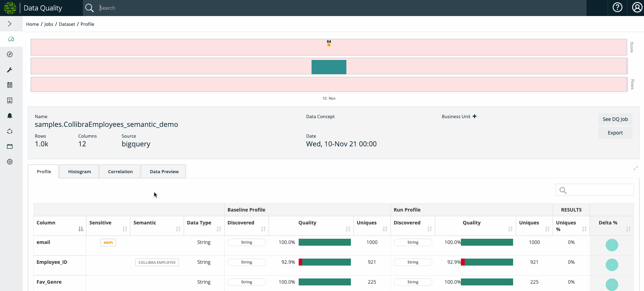Click the See DQ Job button
The height and width of the screenshot is (291, 644).
tap(615, 119)
